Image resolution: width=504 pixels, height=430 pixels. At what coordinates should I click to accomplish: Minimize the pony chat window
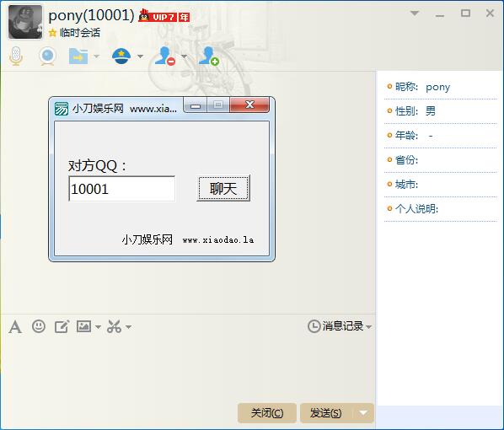tap(440, 15)
